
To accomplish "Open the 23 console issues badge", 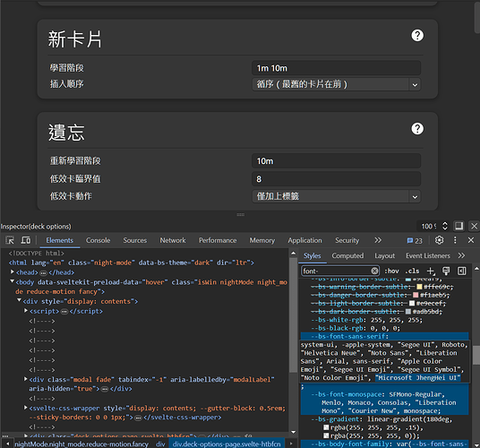I will tap(415, 241).
